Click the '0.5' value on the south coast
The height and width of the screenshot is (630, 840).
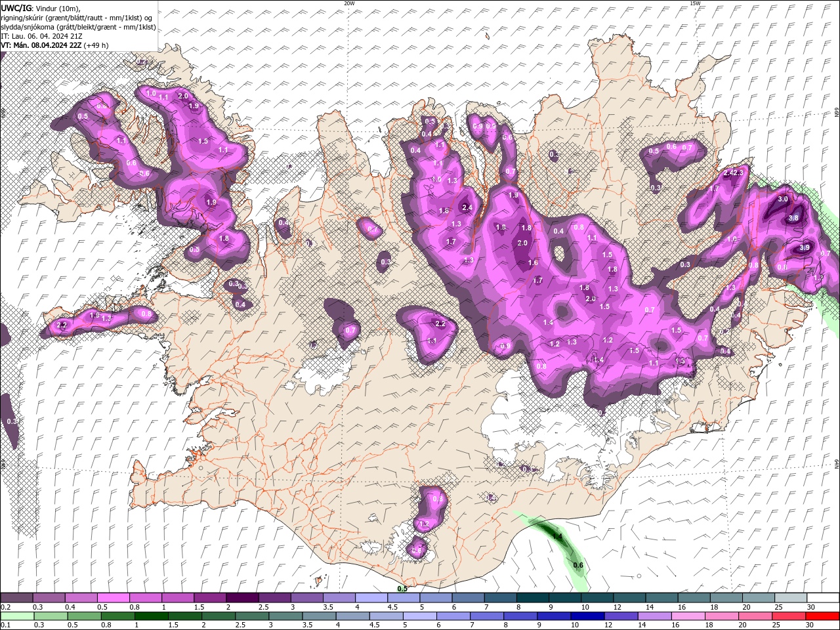coord(402,589)
